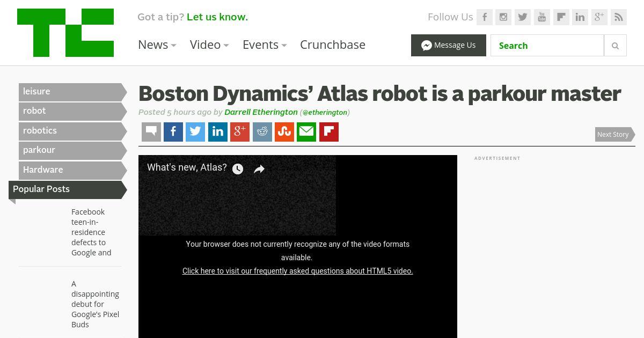Expand the Video menu
644x338 pixels.
point(209,45)
